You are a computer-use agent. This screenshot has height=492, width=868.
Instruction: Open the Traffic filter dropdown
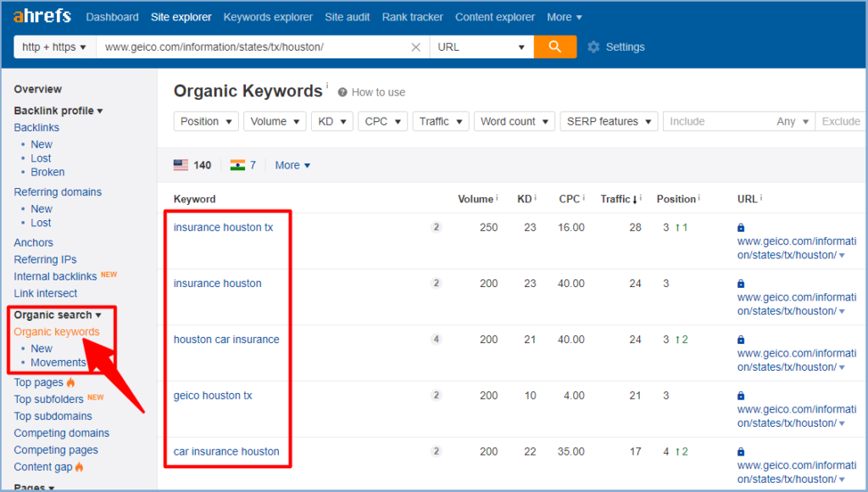pos(441,121)
